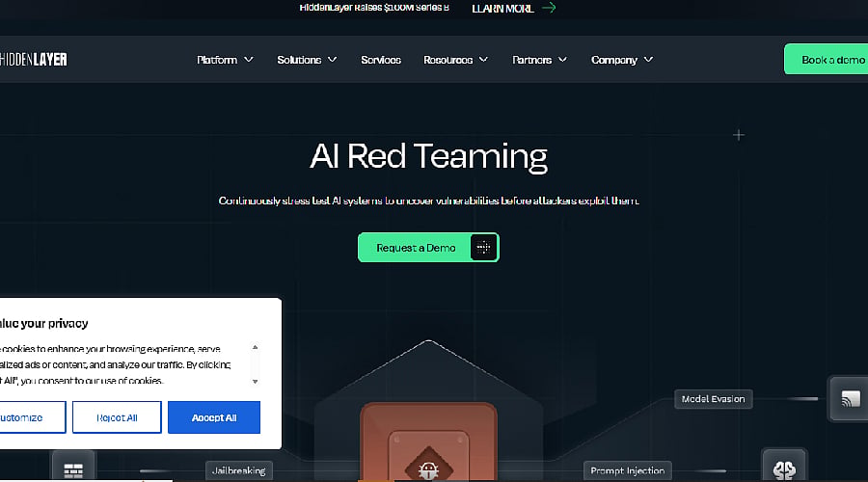Viewport: 868px width, 482px height.
Task: Go to the Services page
Action: coord(381,59)
